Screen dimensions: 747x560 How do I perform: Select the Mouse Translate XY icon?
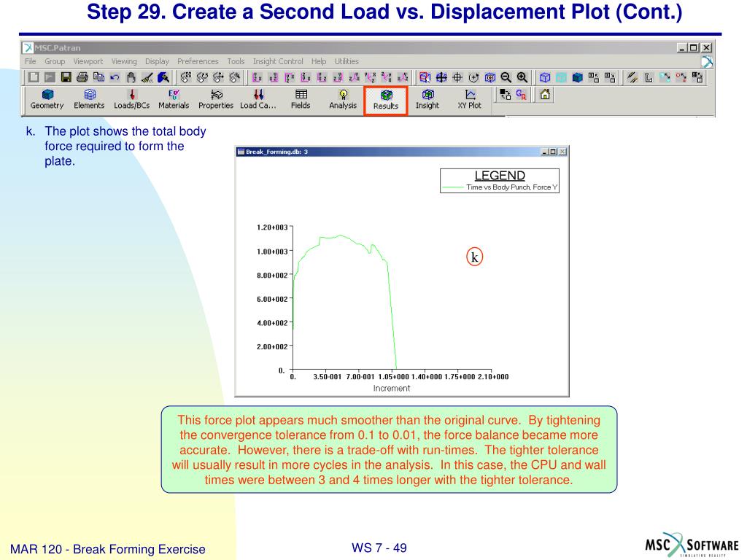point(218,77)
